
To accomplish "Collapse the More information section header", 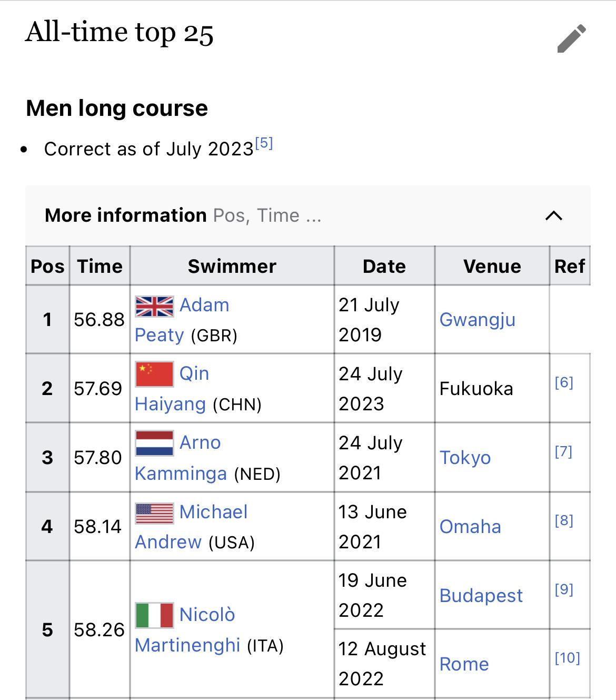I will tap(307, 215).
